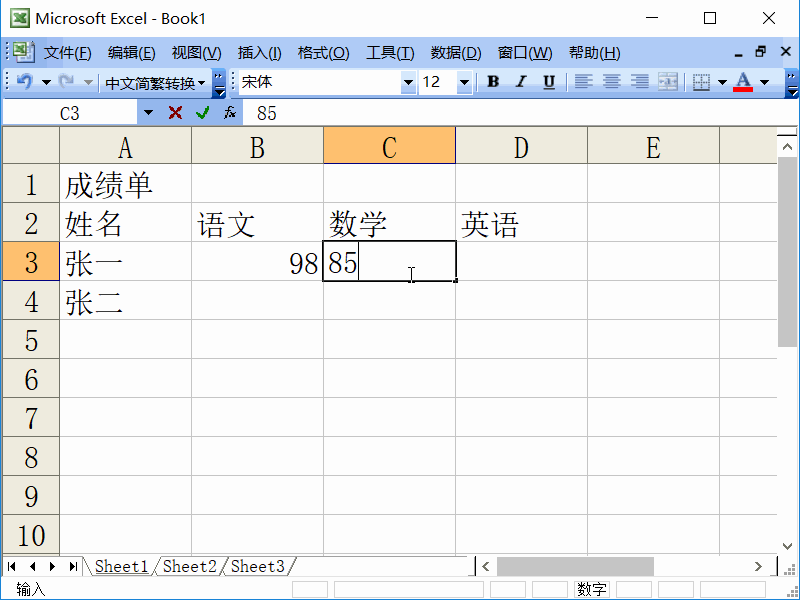Viewport: 800px width, 600px height.
Task: Apply bold formatting with the B icon
Action: click(493, 82)
